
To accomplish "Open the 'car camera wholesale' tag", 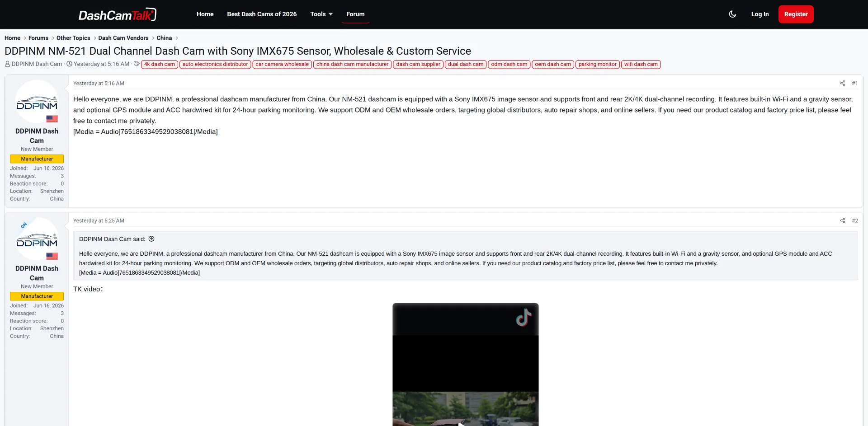I will (282, 64).
